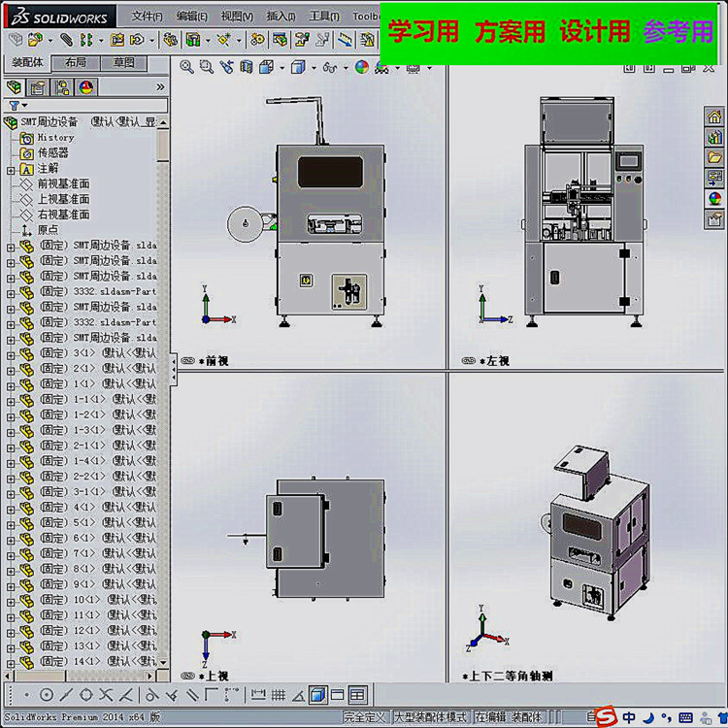The height and width of the screenshot is (728, 728).
Task: Toggle the four view viewport button
Action: (x=357, y=695)
